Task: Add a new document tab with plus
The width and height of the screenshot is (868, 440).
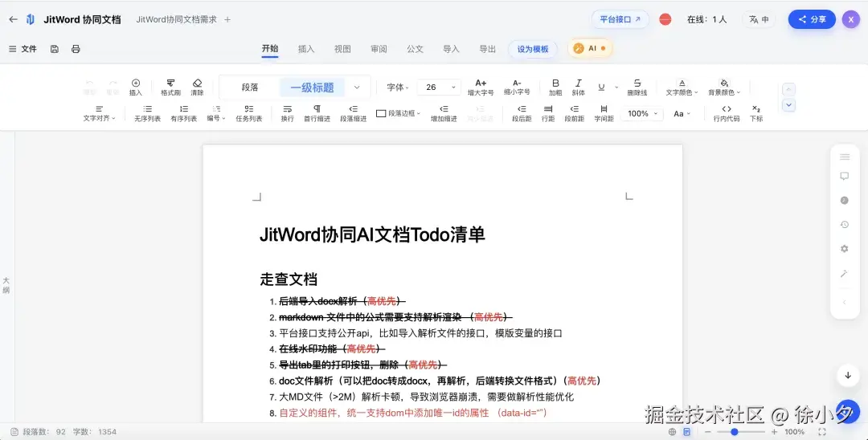Action: click(x=227, y=19)
